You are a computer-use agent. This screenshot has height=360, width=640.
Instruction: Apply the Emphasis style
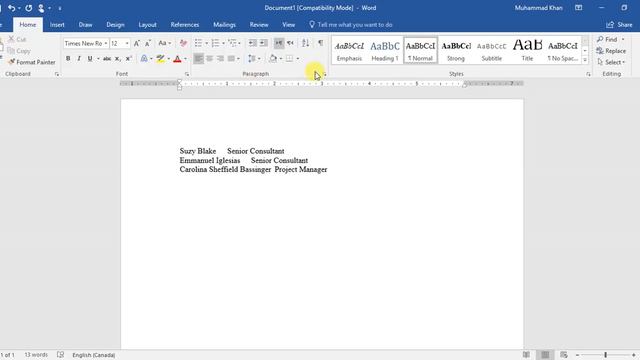point(349,50)
